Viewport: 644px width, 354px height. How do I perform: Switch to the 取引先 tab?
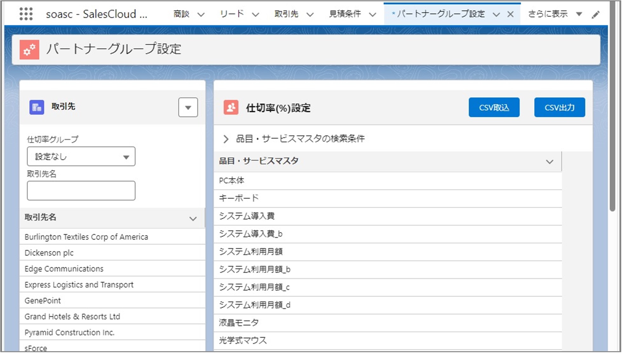[286, 14]
